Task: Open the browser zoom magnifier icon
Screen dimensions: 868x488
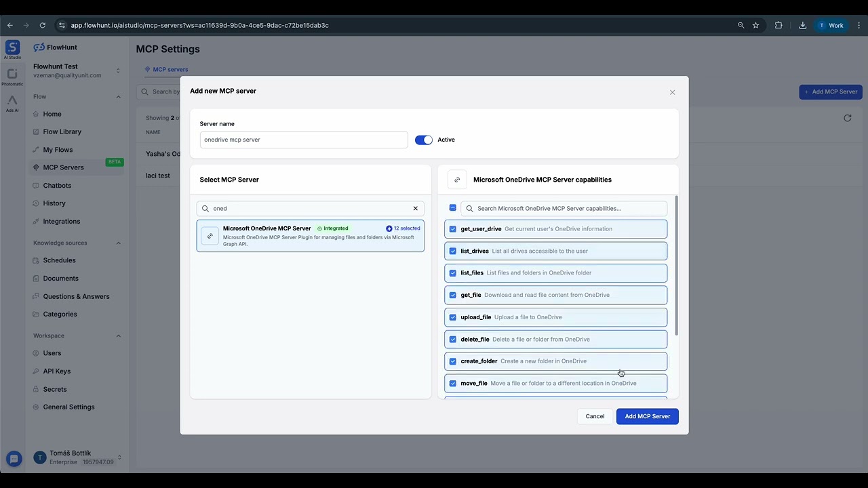Action: click(741, 25)
